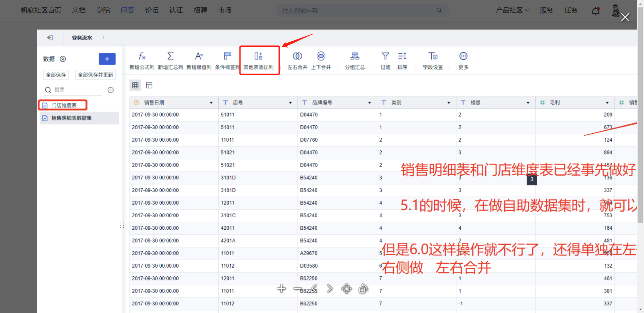
Task: Click cell D03580 in 品牌编号 column
Action: pos(337,266)
